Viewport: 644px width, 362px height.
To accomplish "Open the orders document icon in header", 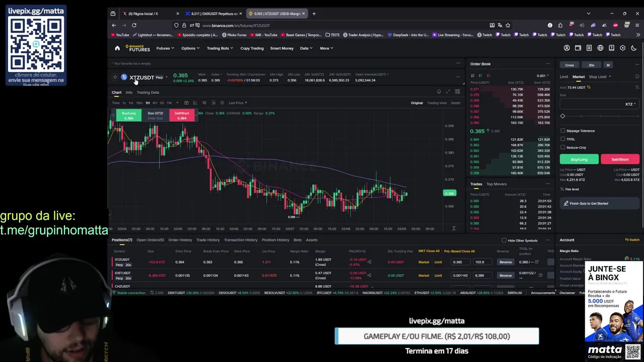I will point(589,48).
